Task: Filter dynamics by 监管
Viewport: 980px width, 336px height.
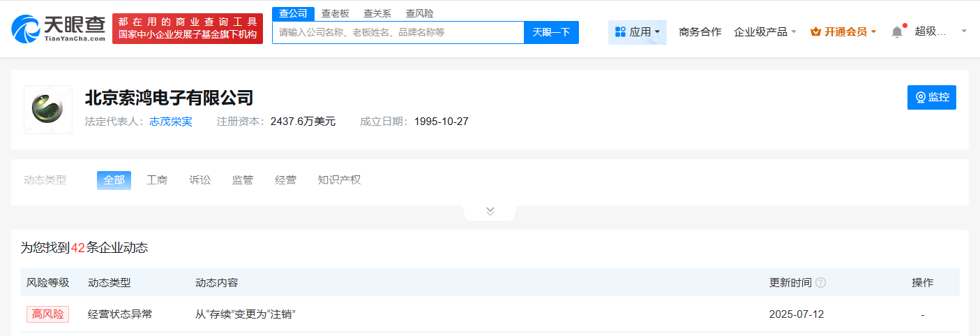Action: click(x=243, y=180)
